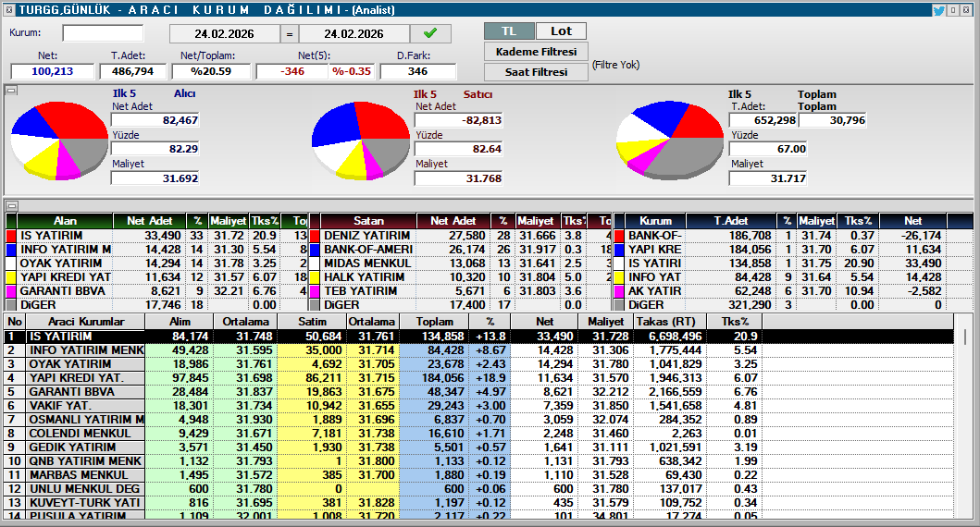
Task: Click red swatch beside DENIZ YATIRIM seller row
Action: (x=315, y=236)
